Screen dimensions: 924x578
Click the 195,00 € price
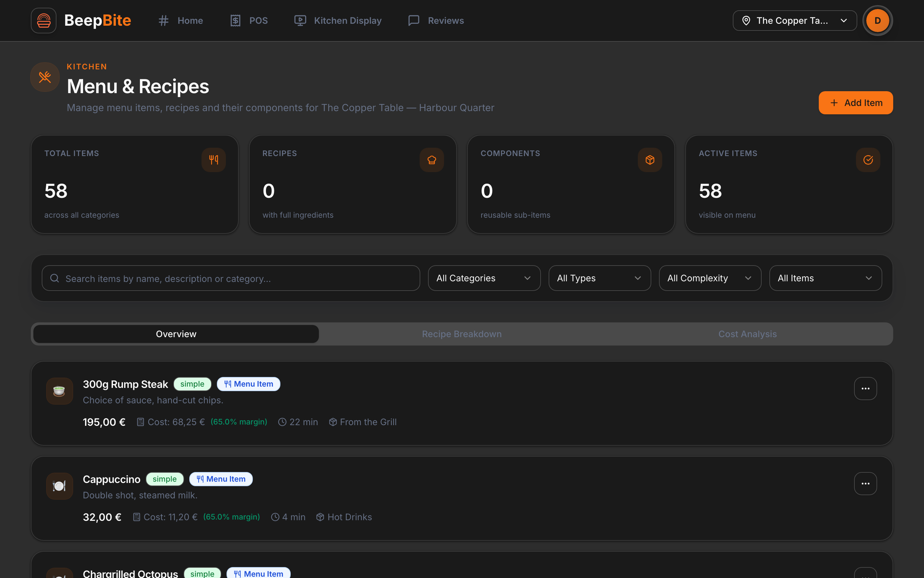(x=104, y=422)
